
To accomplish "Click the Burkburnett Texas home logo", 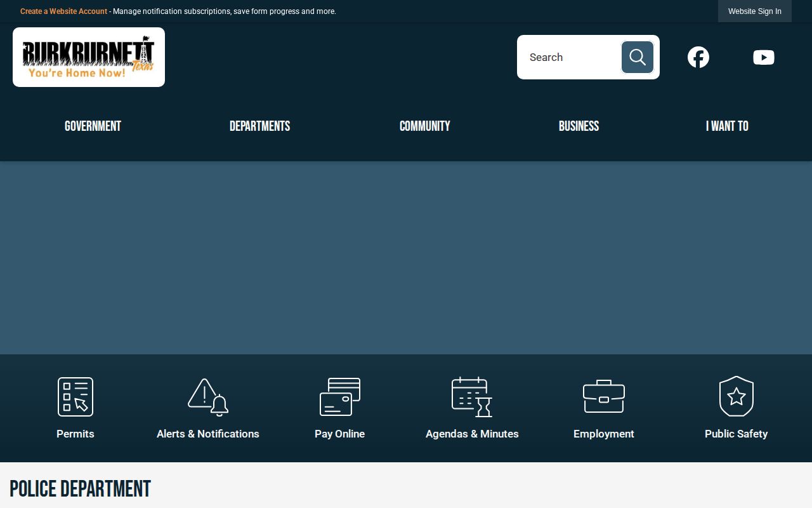I will (89, 57).
